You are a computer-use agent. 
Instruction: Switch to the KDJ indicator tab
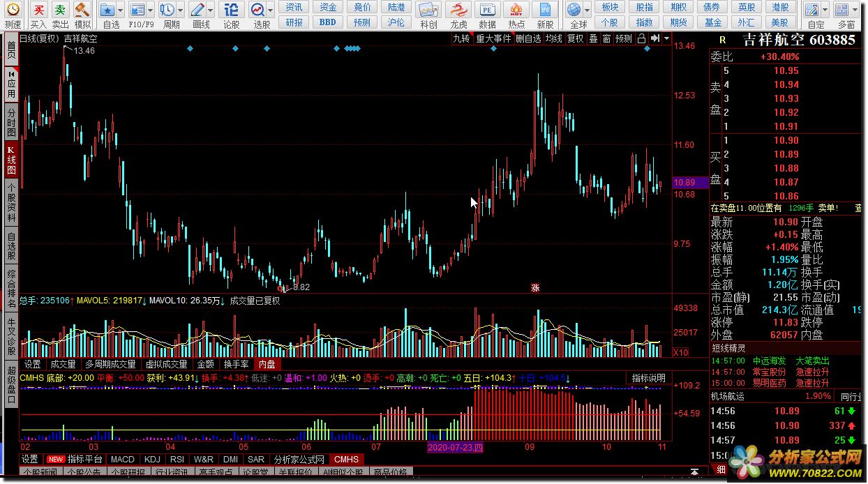pos(152,460)
